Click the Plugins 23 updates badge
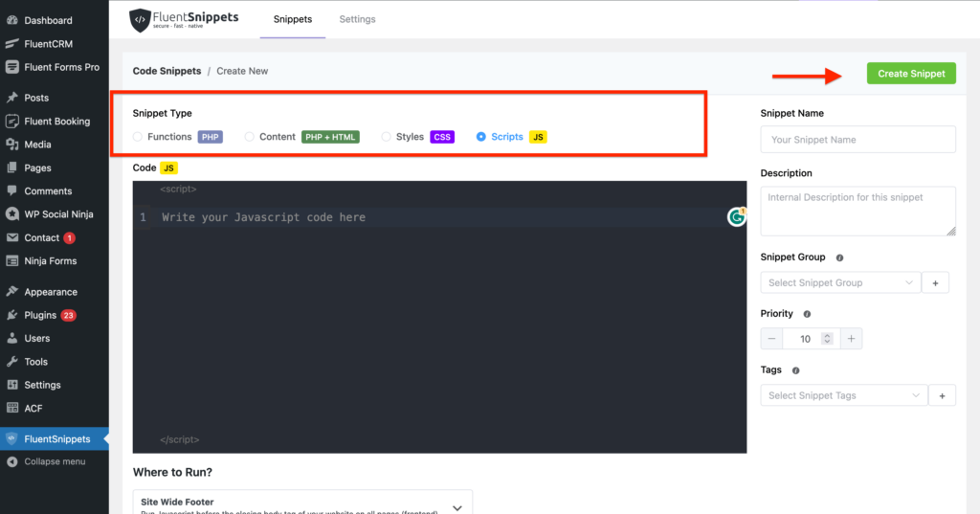This screenshot has height=514, width=980. [x=69, y=315]
